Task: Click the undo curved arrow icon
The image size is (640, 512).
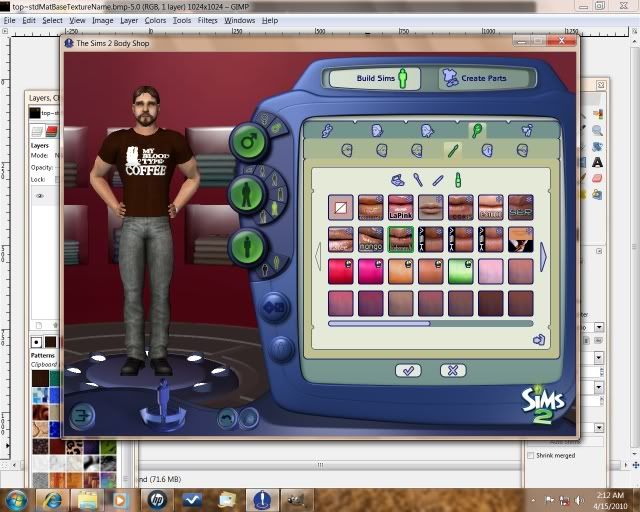Action: coord(227,418)
